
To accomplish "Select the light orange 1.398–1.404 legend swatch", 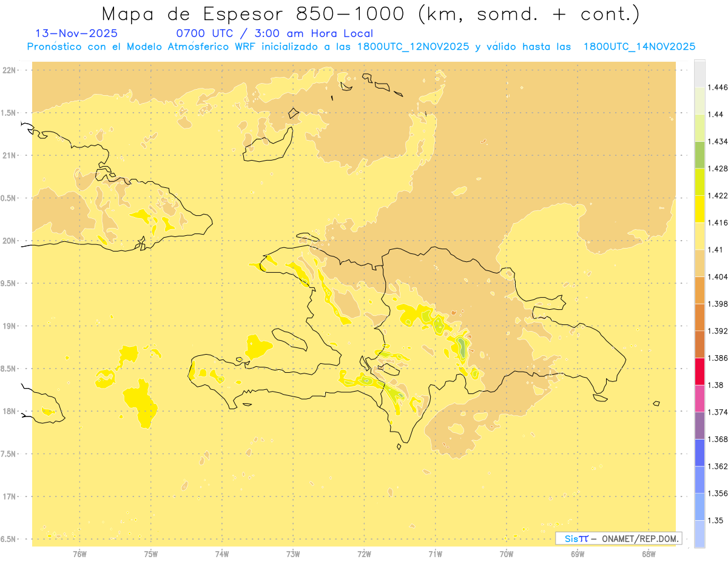I will click(699, 290).
